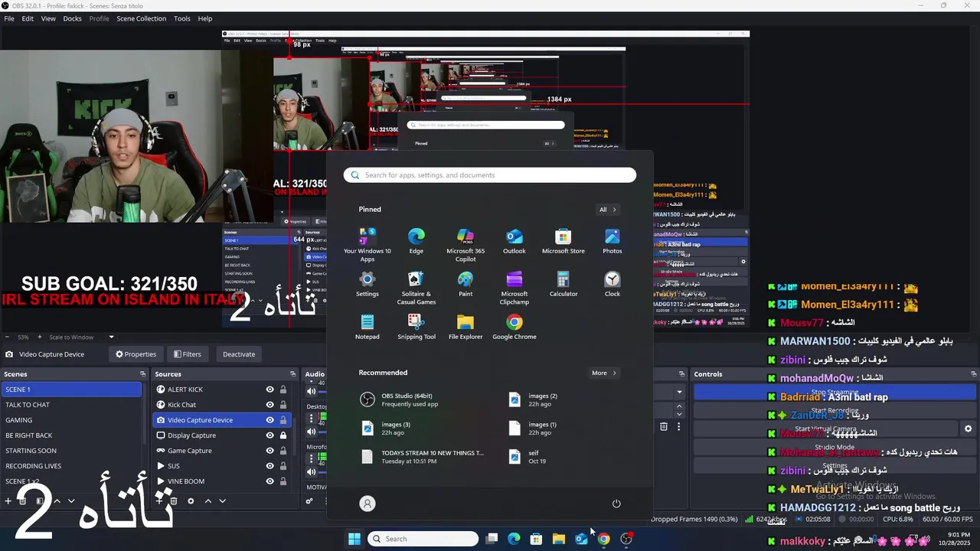Open Microsoft Edge from pinned apps
The width and height of the screenshot is (980, 551).
pyautogui.click(x=416, y=240)
